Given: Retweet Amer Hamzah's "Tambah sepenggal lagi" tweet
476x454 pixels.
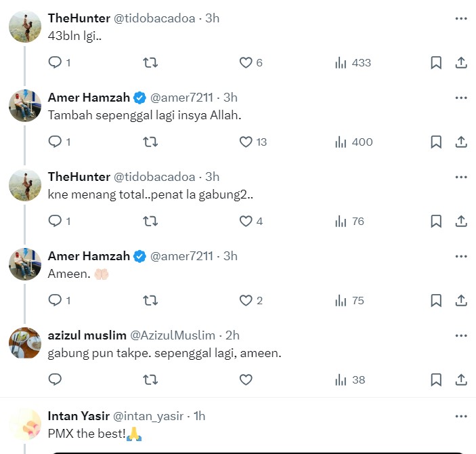Looking at the screenshot, I should (151, 142).
